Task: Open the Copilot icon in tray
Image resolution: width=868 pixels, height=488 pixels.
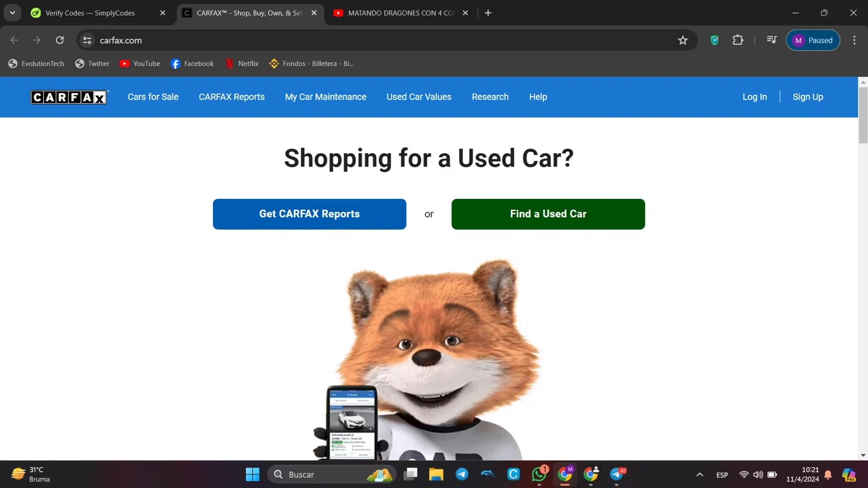Action: coord(849,475)
